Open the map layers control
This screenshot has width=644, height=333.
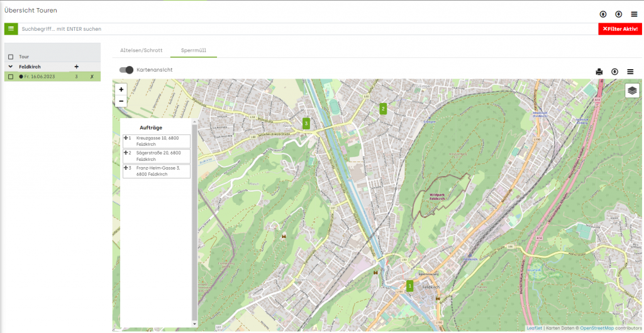point(633,90)
